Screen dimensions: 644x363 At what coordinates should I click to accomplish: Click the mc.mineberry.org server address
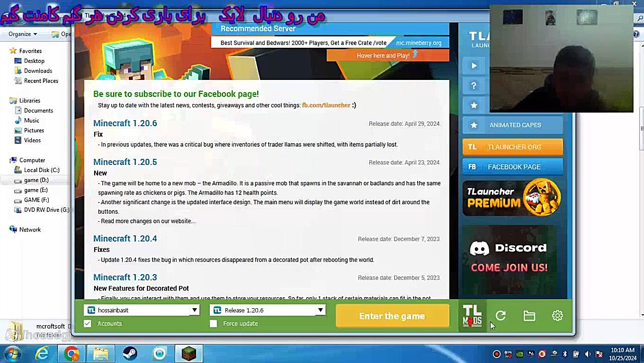419,43
